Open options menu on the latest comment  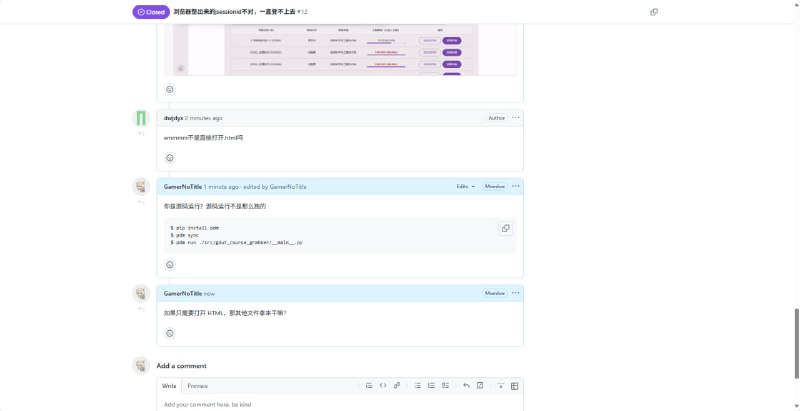coord(516,293)
